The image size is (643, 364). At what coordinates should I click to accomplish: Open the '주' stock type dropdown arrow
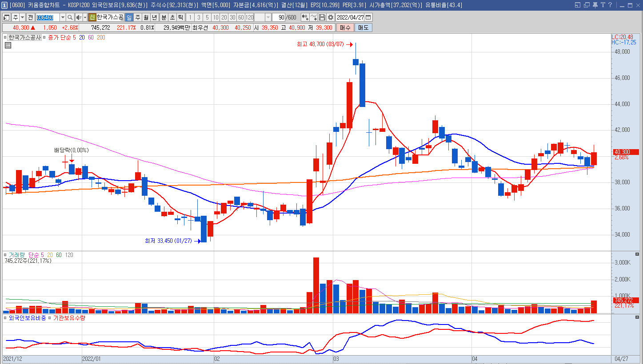point(22,17)
